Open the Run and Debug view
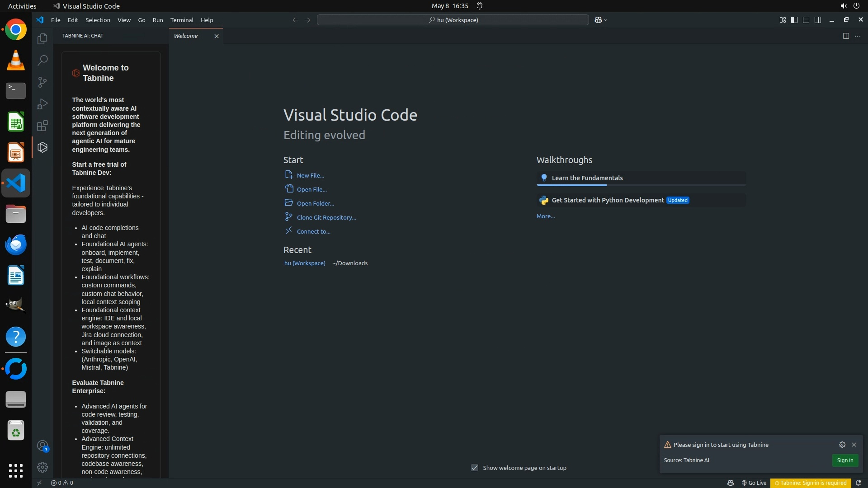 pyautogui.click(x=42, y=104)
